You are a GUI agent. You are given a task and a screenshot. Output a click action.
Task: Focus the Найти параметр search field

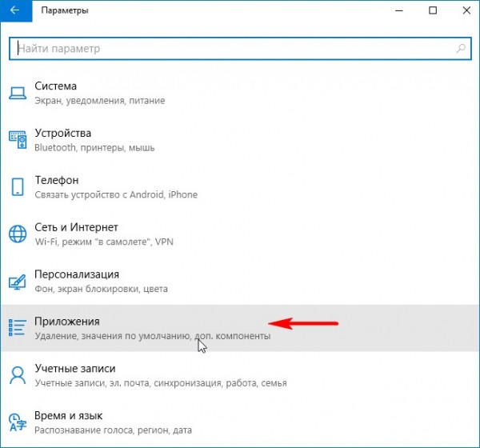(x=240, y=49)
